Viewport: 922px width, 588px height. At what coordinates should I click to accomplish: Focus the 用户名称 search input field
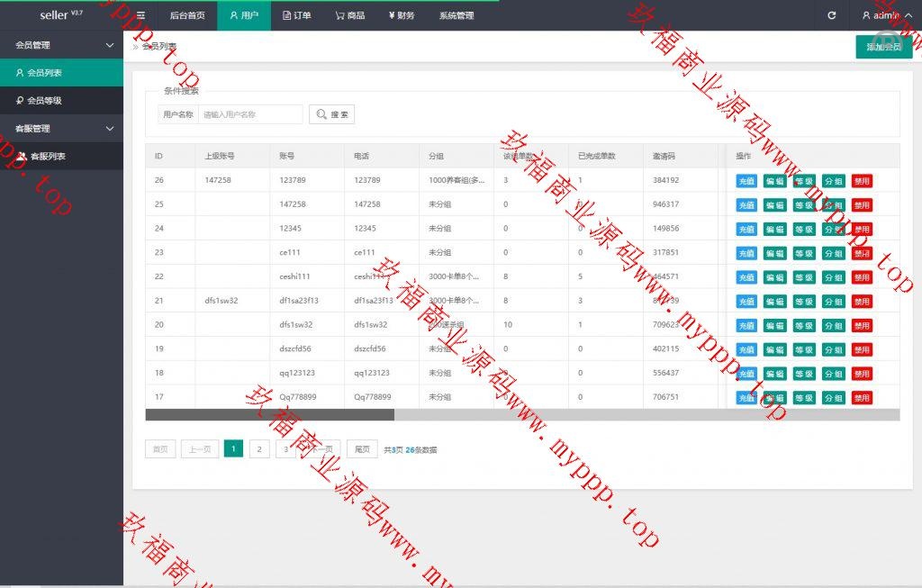coord(250,114)
